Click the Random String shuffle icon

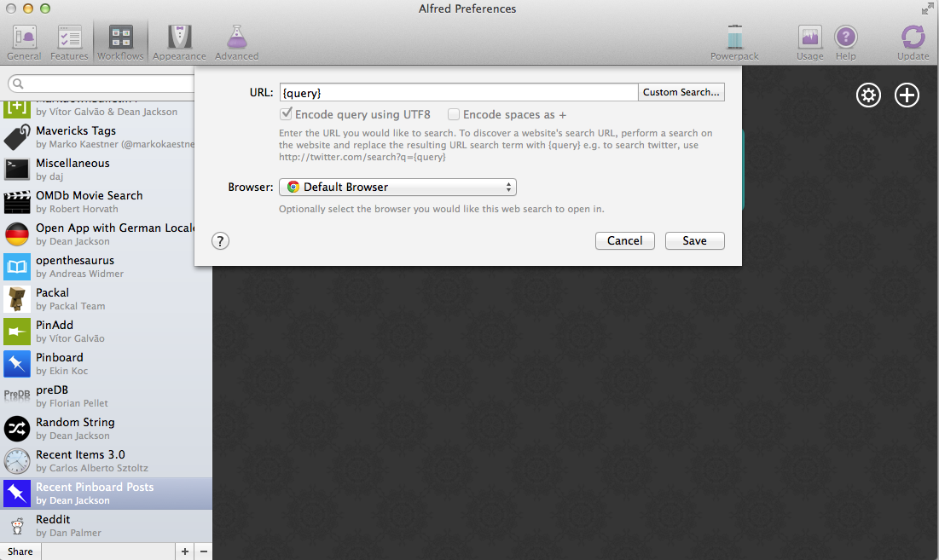tap(17, 429)
